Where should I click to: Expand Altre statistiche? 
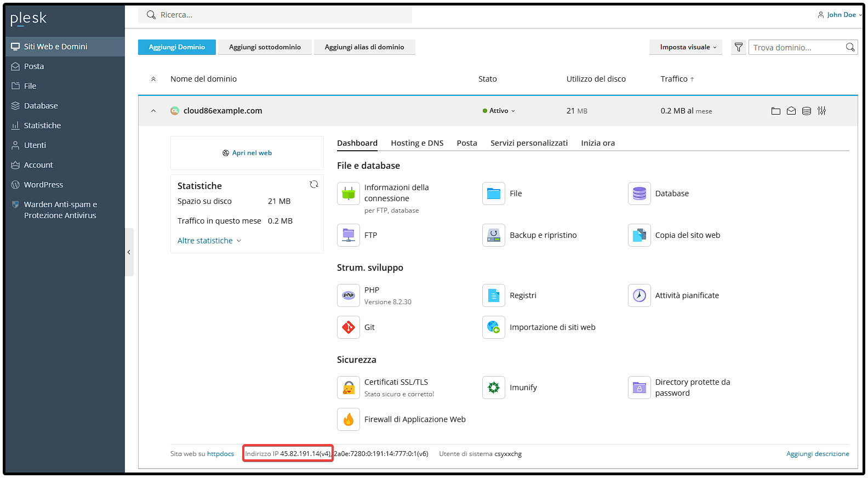(x=209, y=241)
